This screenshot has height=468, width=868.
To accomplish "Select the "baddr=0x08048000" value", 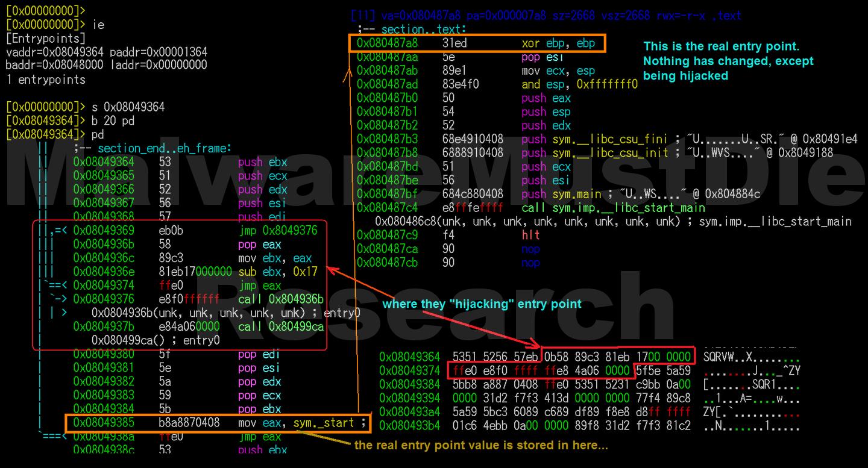I will (x=54, y=65).
